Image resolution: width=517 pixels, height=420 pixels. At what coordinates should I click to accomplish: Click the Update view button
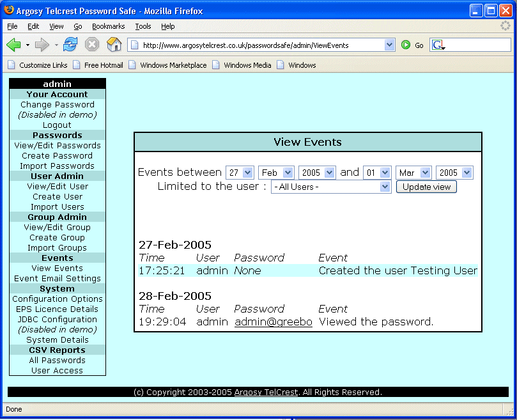point(426,187)
